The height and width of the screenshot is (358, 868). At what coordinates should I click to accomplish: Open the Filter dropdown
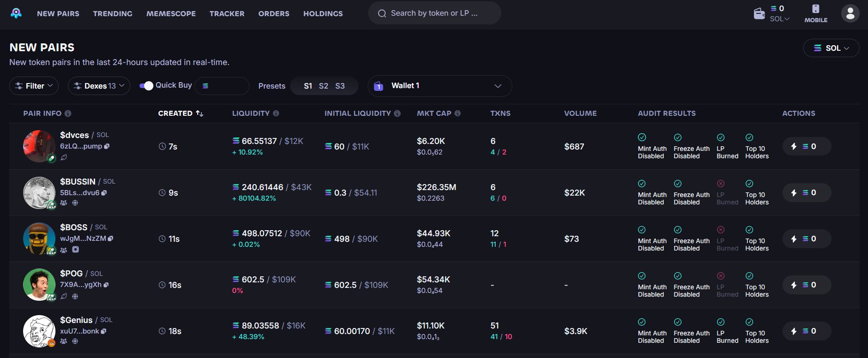coord(34,86)
